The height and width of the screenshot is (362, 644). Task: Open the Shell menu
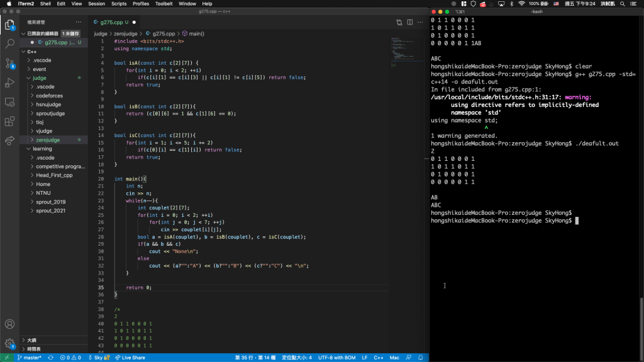click(x=45, y=4)
